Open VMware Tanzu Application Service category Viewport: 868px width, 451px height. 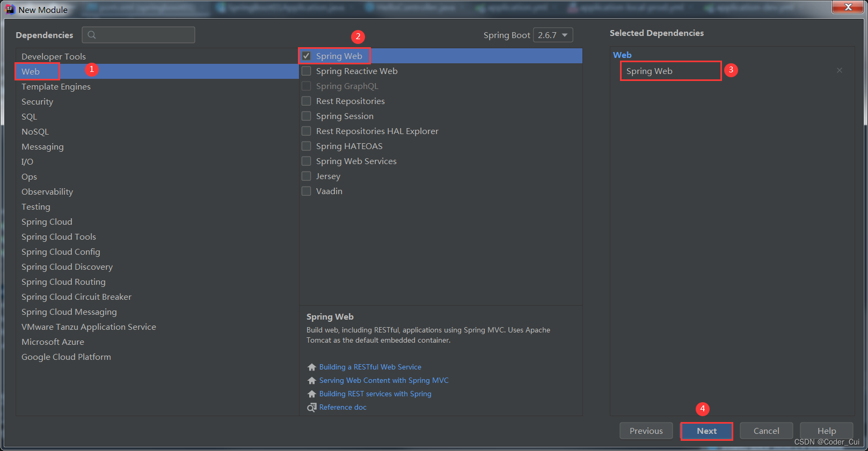pyautogui.click(x=157, y=327)
